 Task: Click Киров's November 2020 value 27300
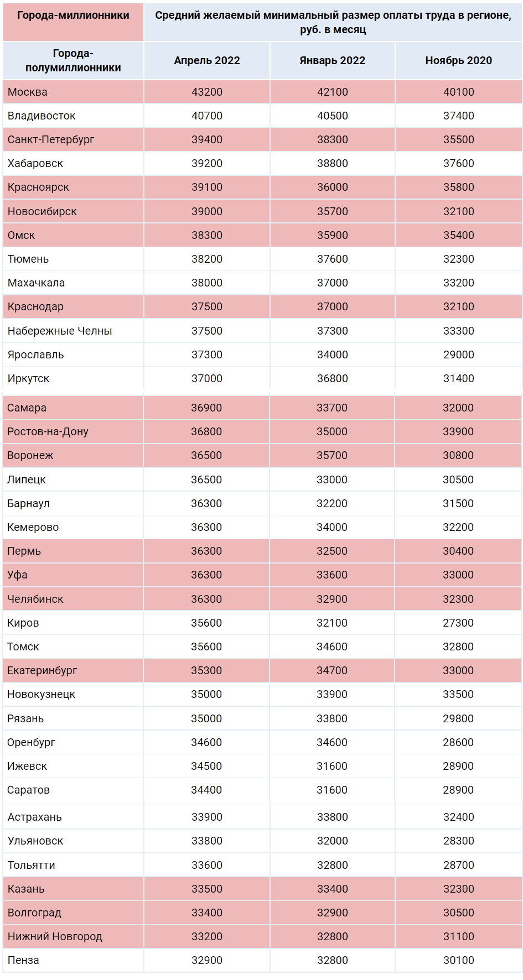458,623
